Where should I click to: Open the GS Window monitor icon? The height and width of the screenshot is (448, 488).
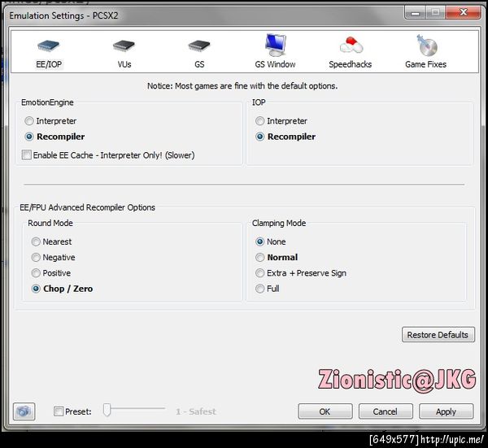pos(275,46)
